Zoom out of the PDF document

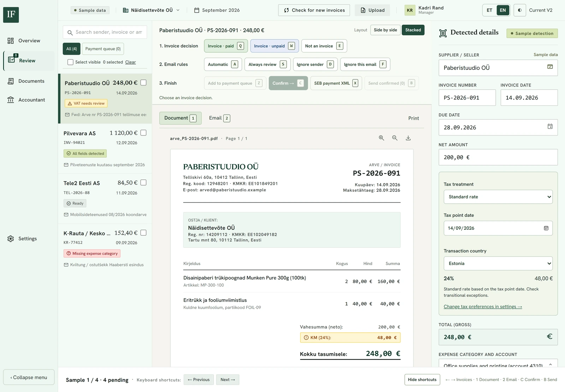tap(395, 138)
